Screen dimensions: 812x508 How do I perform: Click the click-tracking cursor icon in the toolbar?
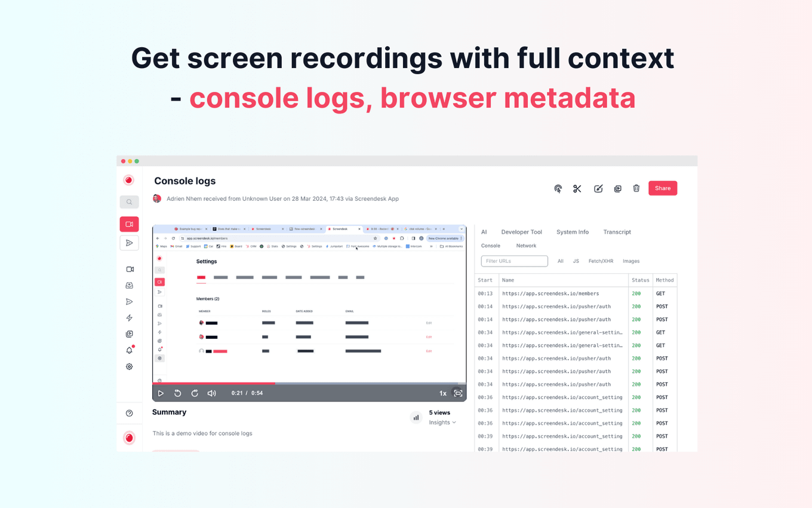tap(558, 188)
